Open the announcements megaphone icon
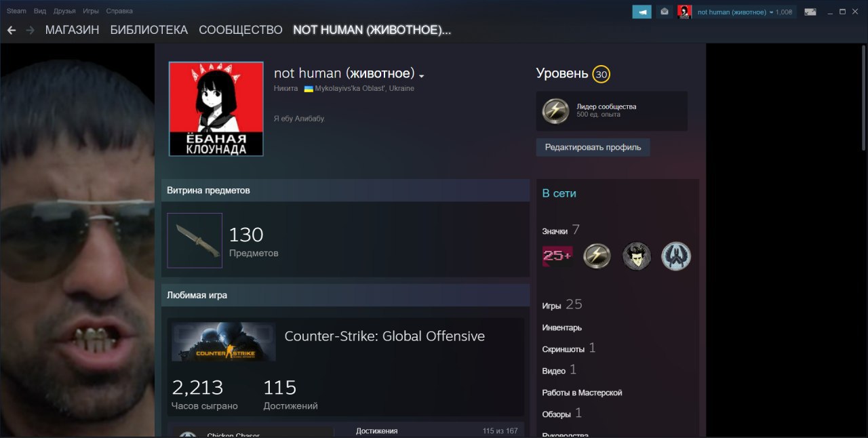 642,12
